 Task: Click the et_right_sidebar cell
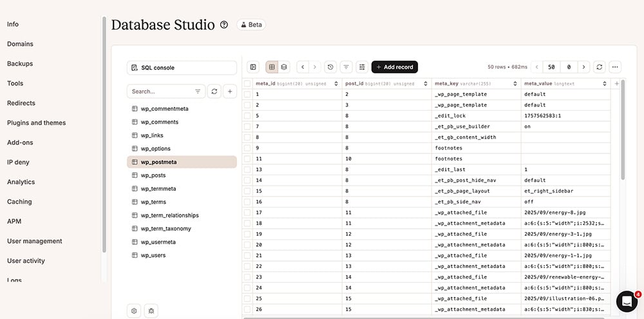[565, 191]
